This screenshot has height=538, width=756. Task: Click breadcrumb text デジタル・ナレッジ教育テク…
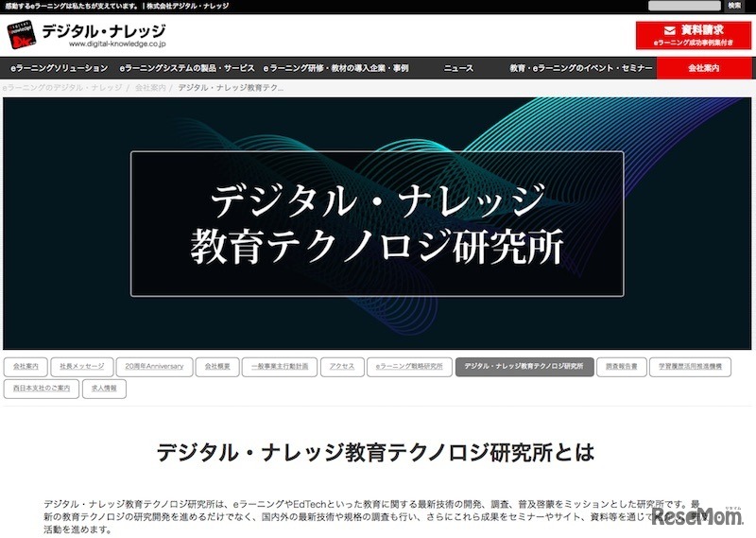point(231,88)
